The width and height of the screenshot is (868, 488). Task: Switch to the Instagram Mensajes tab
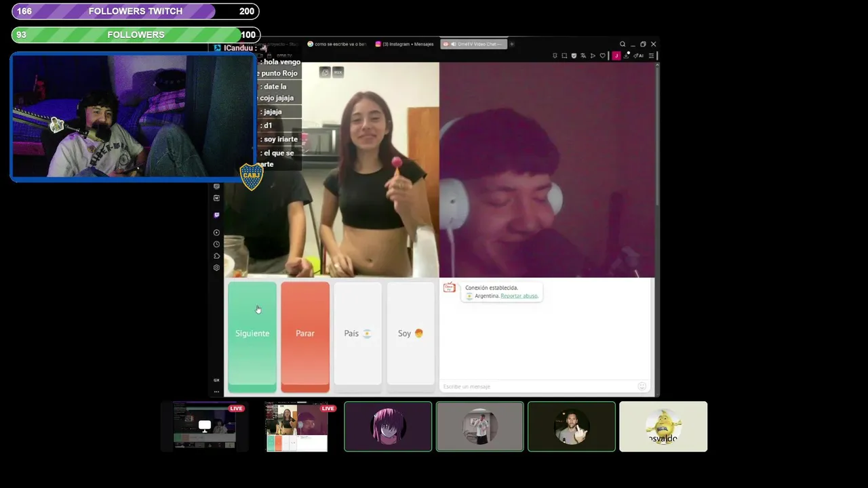404,44
